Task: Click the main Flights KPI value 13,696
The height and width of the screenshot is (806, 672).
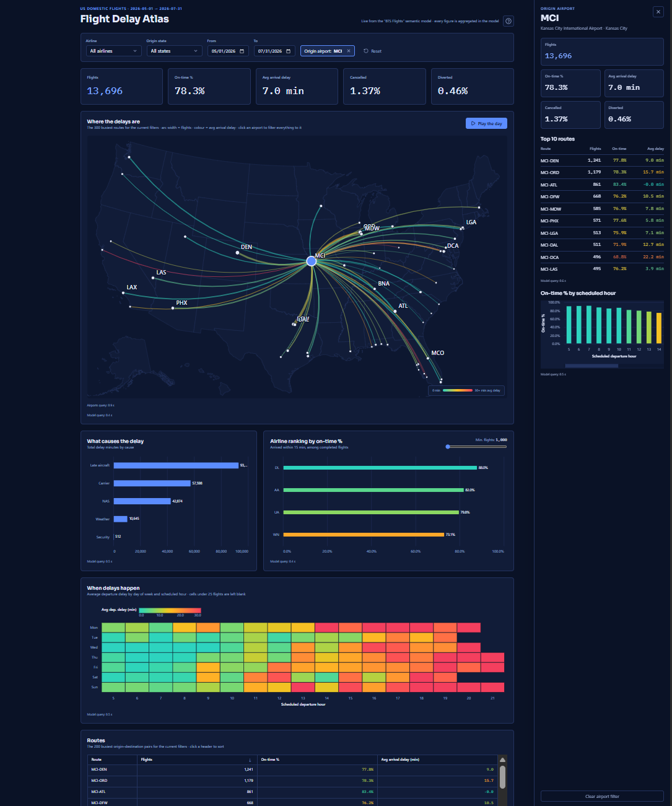Action: click(105, 91)
